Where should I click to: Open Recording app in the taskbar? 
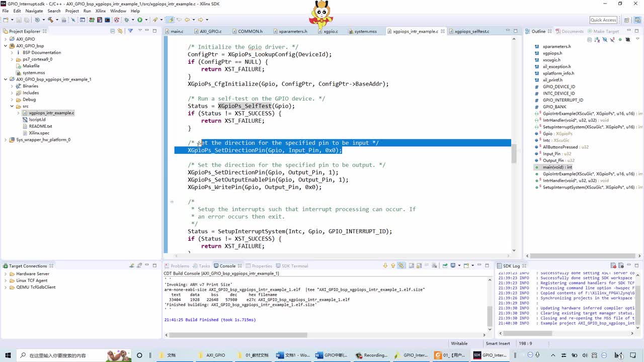(x=371, y=355)
